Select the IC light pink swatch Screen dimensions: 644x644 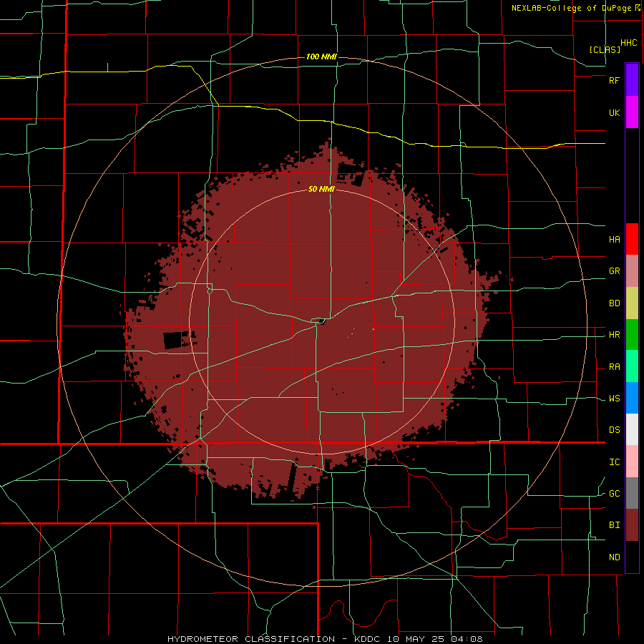632,462
